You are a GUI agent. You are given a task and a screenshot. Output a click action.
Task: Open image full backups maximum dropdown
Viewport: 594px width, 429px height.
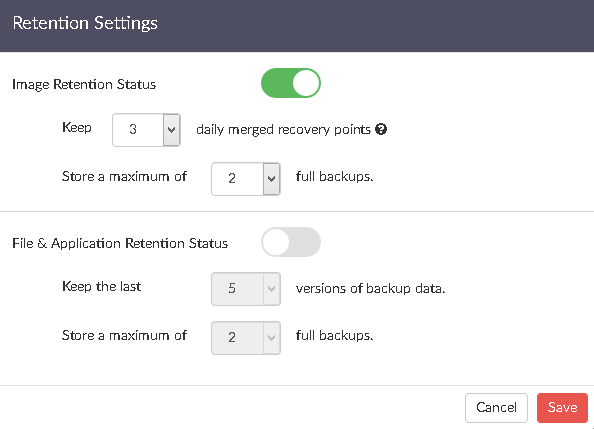coord(246,179)
